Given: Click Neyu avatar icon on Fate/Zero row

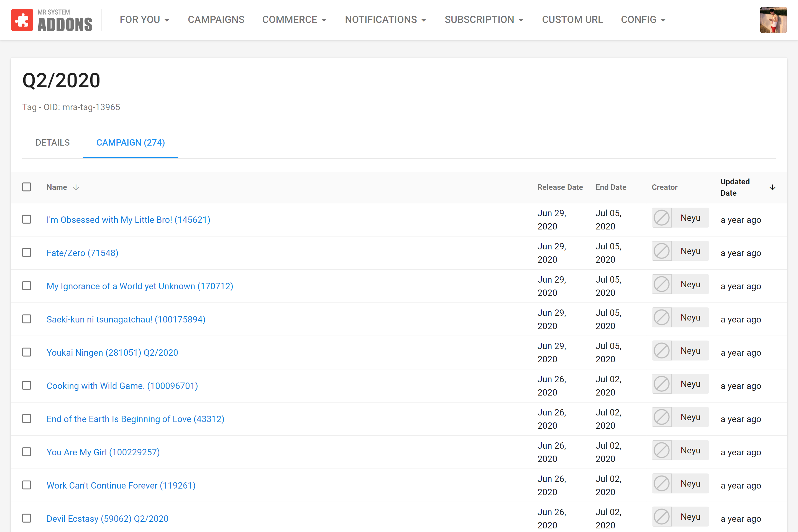Looking at the screenshot, I should point(661,251).
